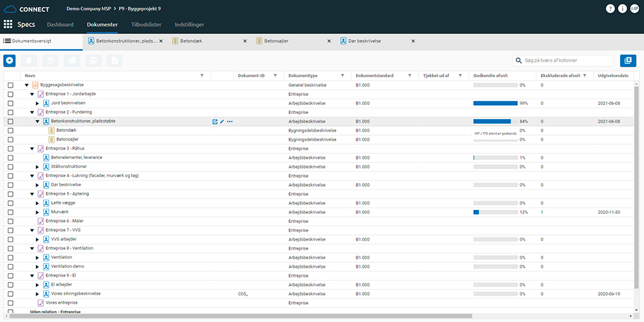Click the info icon in header
Screen dimensions: 644x322
tap(622, 8)
